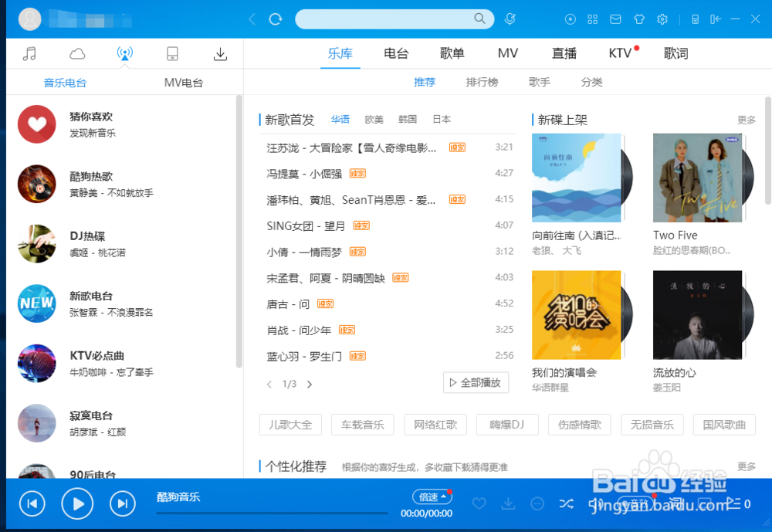Select song 肖战 - 问少年

point(299,330)
